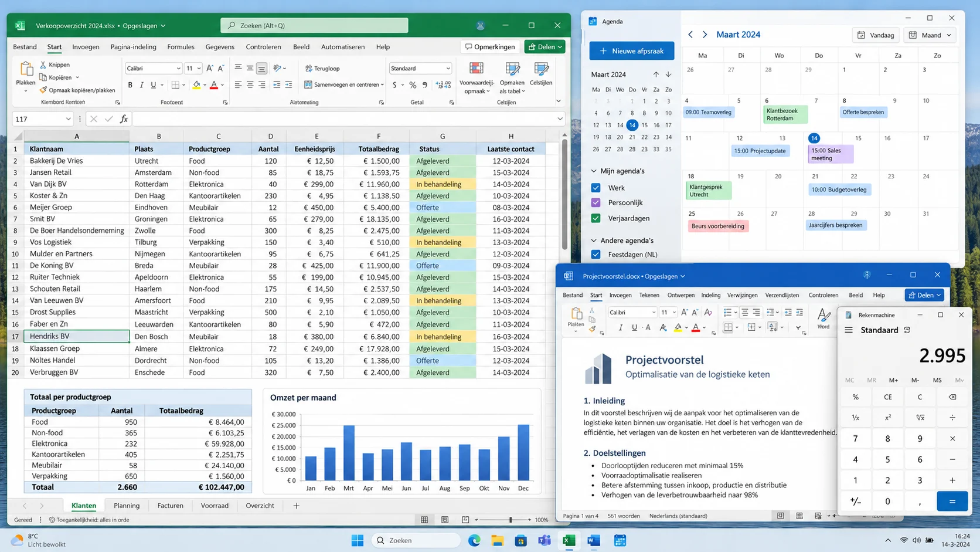The width and height of the screenshot is (980, 552).
Task: Collapse the Mijn agenda's section
Action: (594, 171)
